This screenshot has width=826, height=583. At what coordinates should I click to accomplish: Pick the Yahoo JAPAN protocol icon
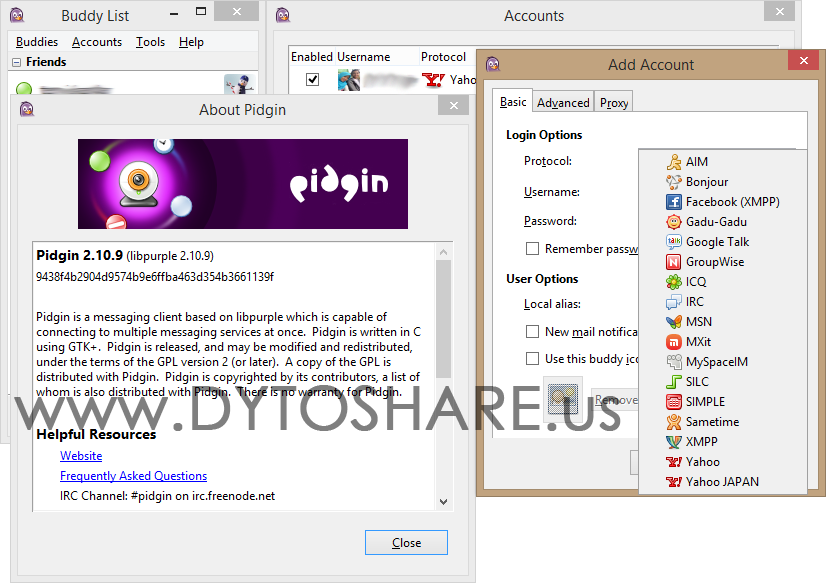(673, 482)
